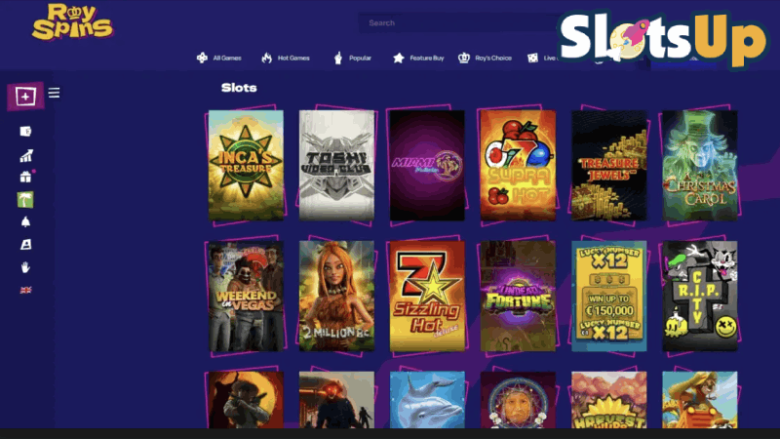
Task: Open Roy's Choice category
Action: [485, 58]
